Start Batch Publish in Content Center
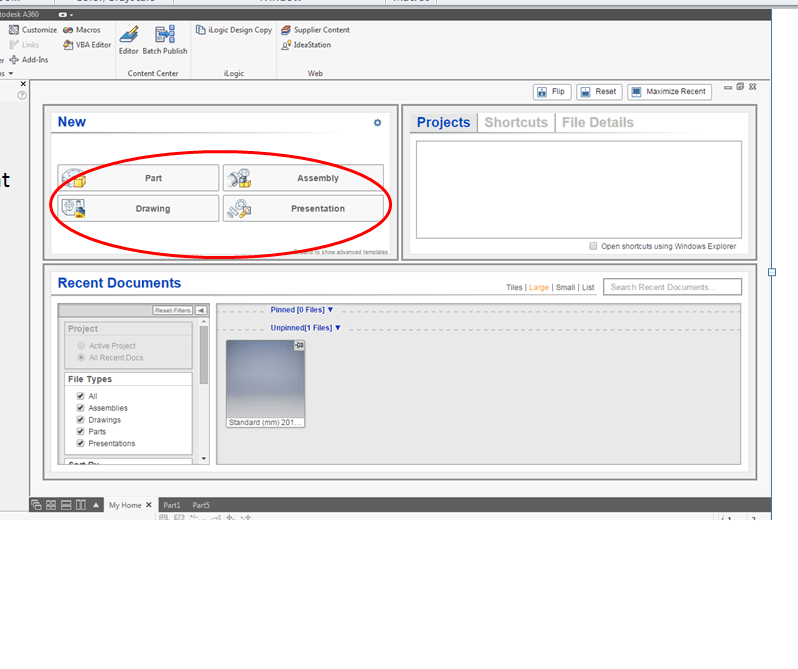Viewport: 798px width, 669px height. click(x=165, y=40)
